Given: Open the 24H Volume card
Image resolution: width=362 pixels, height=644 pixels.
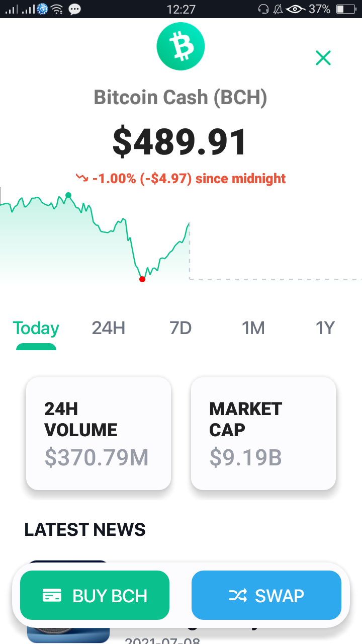Looking at the screenshot, I should (x=99, y=433).
